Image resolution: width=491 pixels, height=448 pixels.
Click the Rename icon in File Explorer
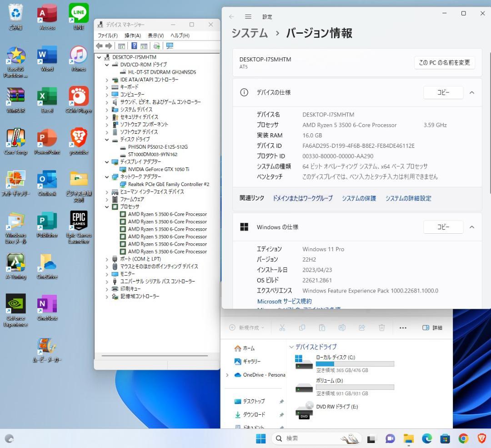point(341,327)
